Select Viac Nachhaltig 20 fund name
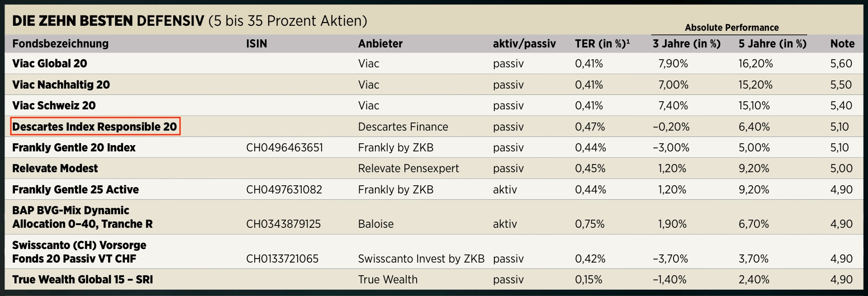This screenshot has height=296, width=868. click(x=61, y=85)
